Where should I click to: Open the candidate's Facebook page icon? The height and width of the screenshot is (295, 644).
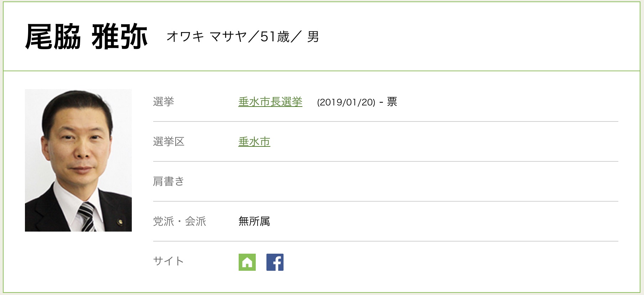click(275, 262)
